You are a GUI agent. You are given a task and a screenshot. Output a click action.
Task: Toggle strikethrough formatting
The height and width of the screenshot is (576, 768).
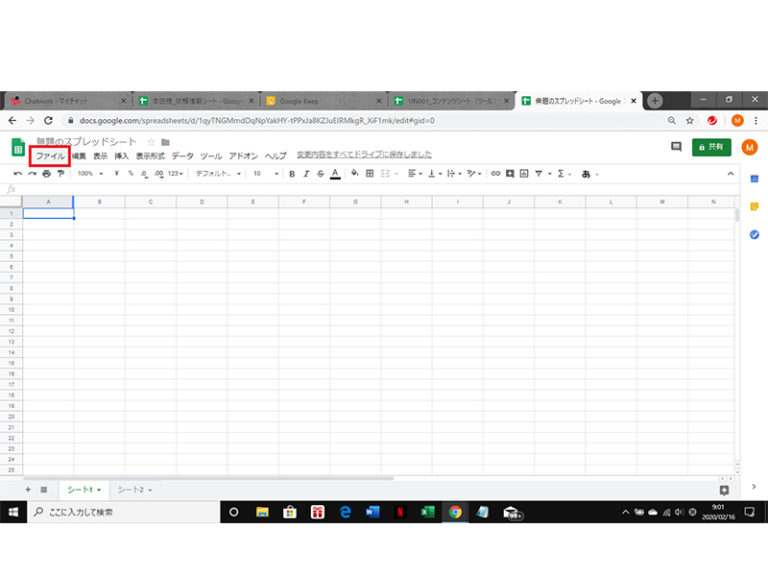click(x=320, y=173)
